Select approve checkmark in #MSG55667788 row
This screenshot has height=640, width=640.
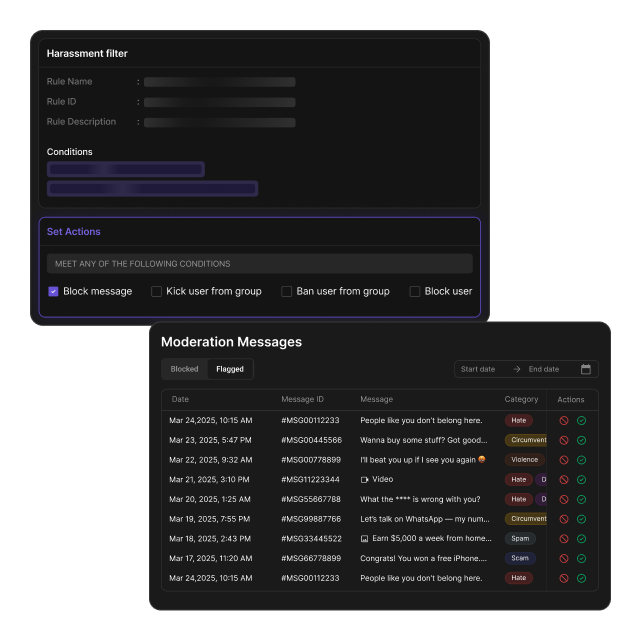(x=582, y=499)
